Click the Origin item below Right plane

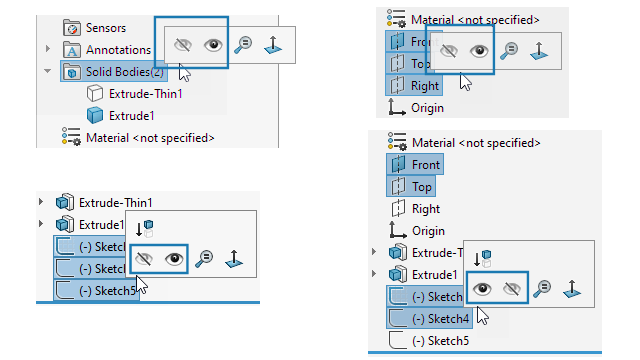[416, 108]
